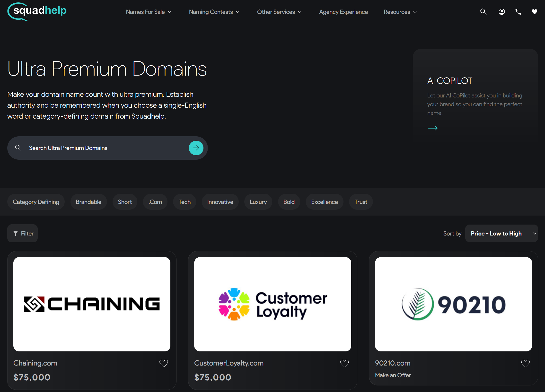This screenshot has width=545, height=392.
Task: Open the 90210 logo thumbnail
Action: [x=454, y=304]
